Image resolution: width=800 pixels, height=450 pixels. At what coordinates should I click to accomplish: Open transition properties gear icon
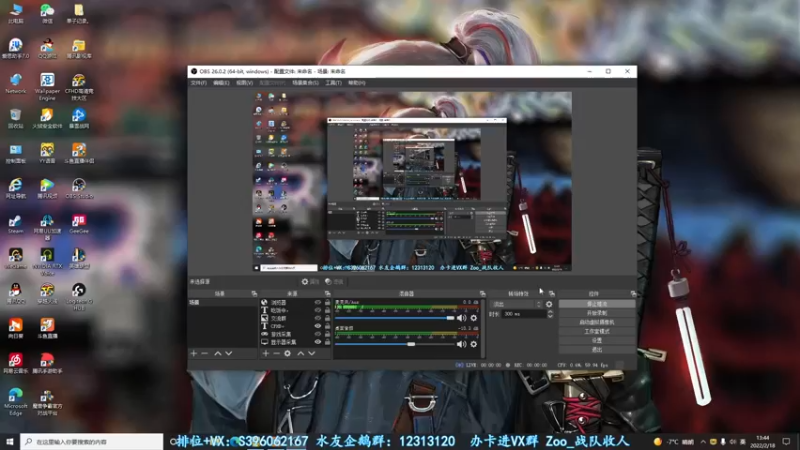(x=549, y=304)
